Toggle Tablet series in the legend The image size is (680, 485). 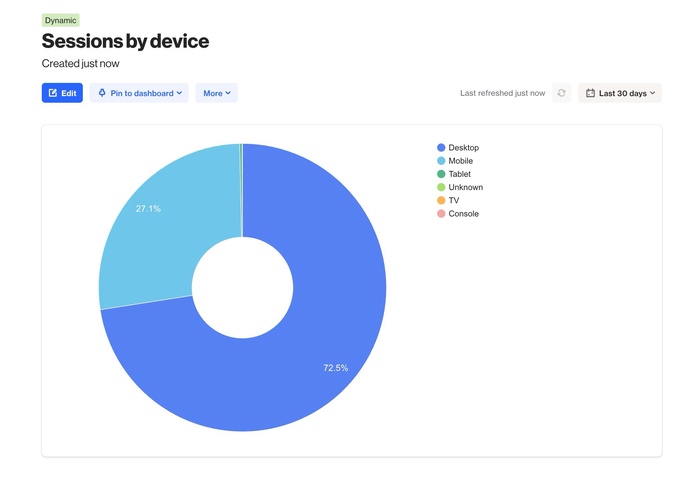[459, 174]
